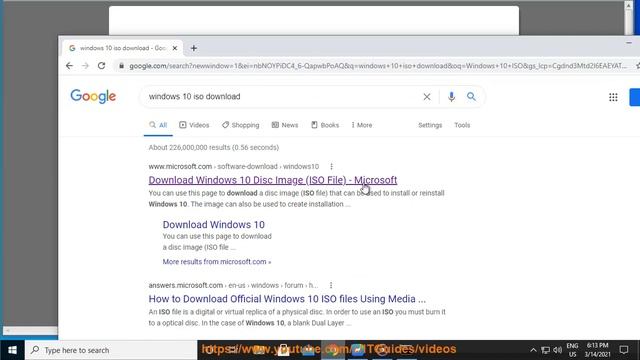This screenshot has height=360, width=640.
Task: Open the volume tray icon
Action: [x=557, y=350]
